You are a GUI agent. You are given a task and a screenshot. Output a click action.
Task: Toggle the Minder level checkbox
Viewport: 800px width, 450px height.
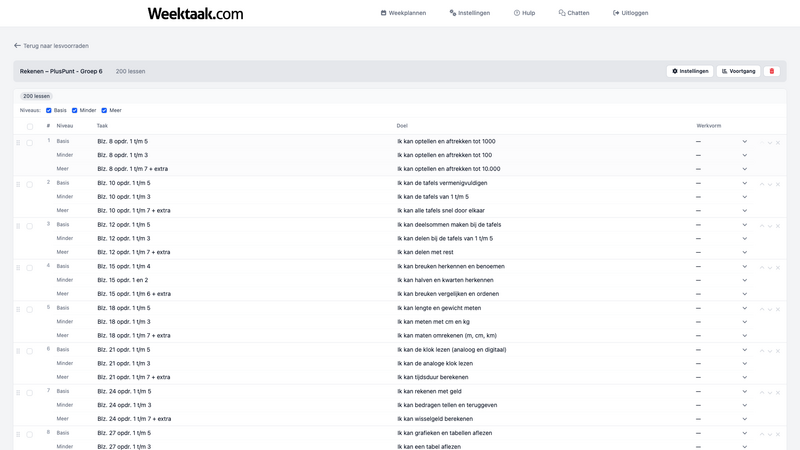pos(74,110)
